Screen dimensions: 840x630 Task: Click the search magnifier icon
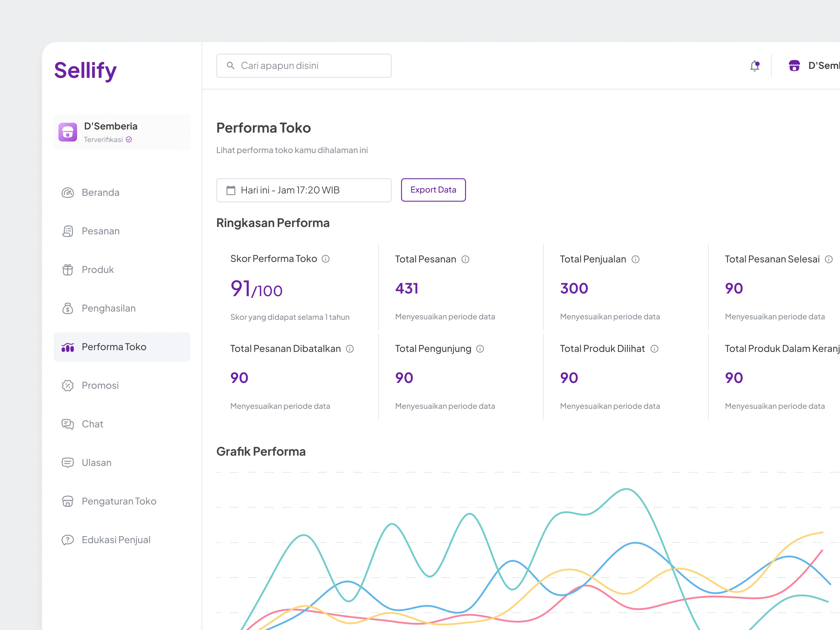point(230,66)
